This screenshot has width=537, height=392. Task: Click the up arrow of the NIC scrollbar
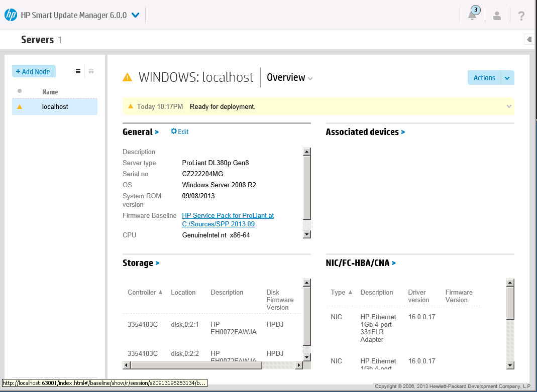point(510,283)
